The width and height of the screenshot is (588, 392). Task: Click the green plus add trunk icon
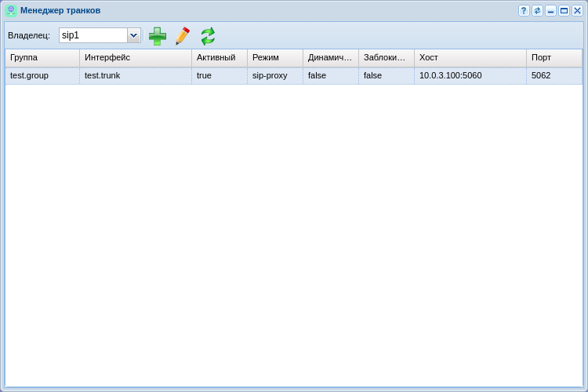pyautogui.click(x=158, y=36)
